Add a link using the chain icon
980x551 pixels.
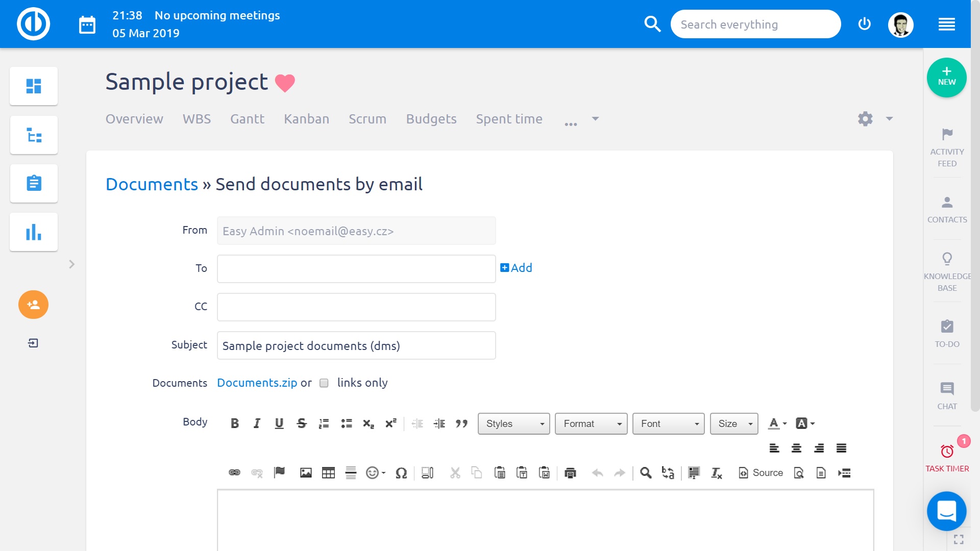click(x=234, y=472)
